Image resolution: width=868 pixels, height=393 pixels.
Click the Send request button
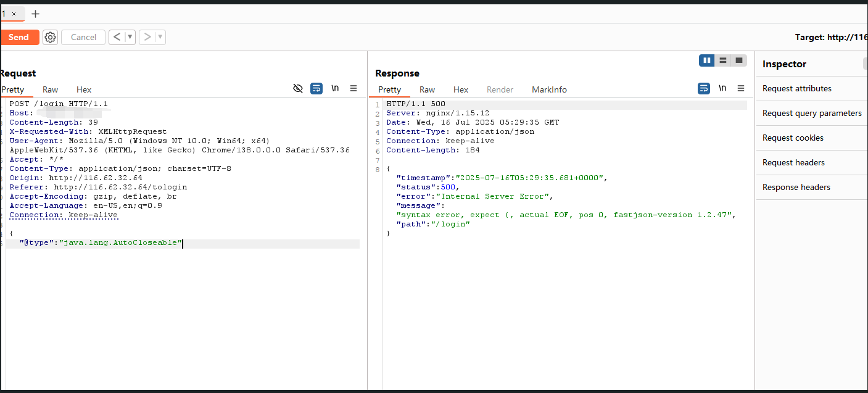pyautogui.click(x=19, y=37)
